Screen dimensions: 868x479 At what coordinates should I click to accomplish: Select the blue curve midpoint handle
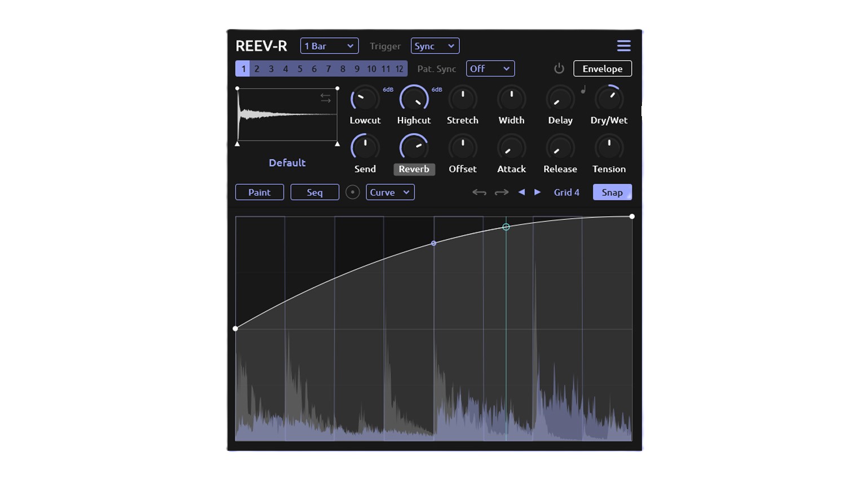click(x=433, y=243)
